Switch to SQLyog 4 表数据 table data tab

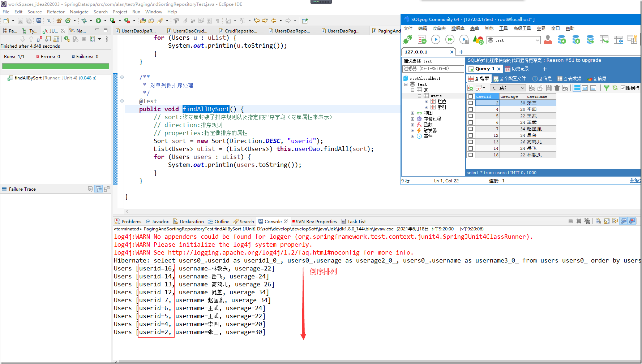click(x=569, y=78)
